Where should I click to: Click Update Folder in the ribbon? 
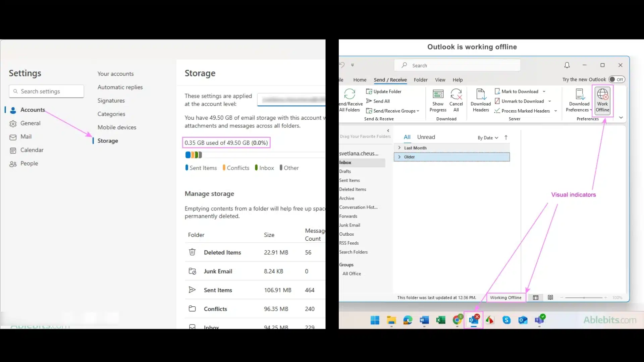pyautogui.click(x=383, y=92)
